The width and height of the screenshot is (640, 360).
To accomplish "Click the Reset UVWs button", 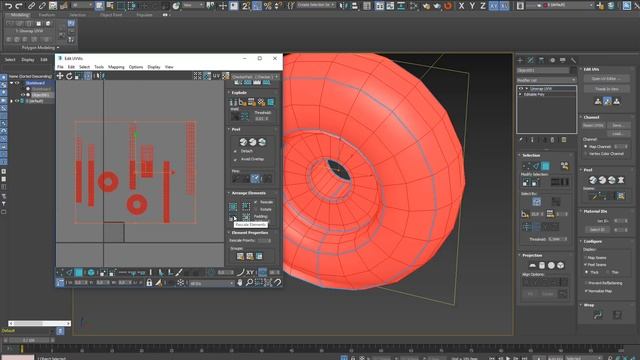I will (x=593, y=125).
